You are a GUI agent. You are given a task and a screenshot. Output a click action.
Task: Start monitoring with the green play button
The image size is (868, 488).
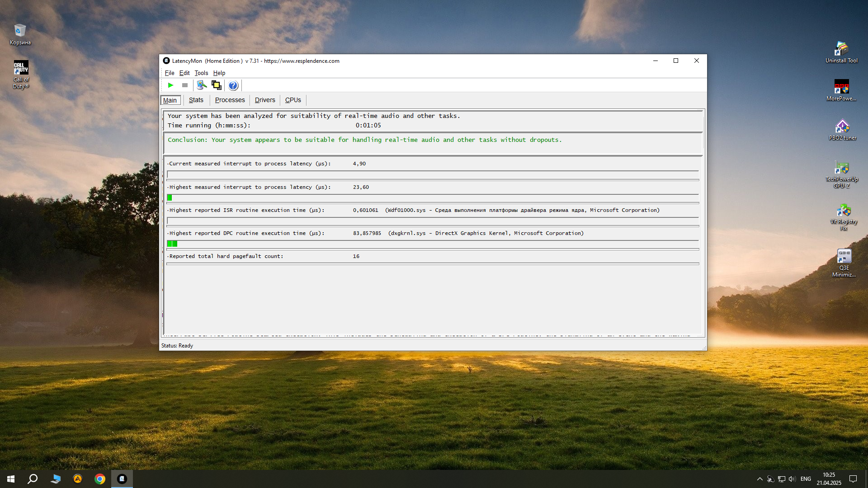coord(170,85)
